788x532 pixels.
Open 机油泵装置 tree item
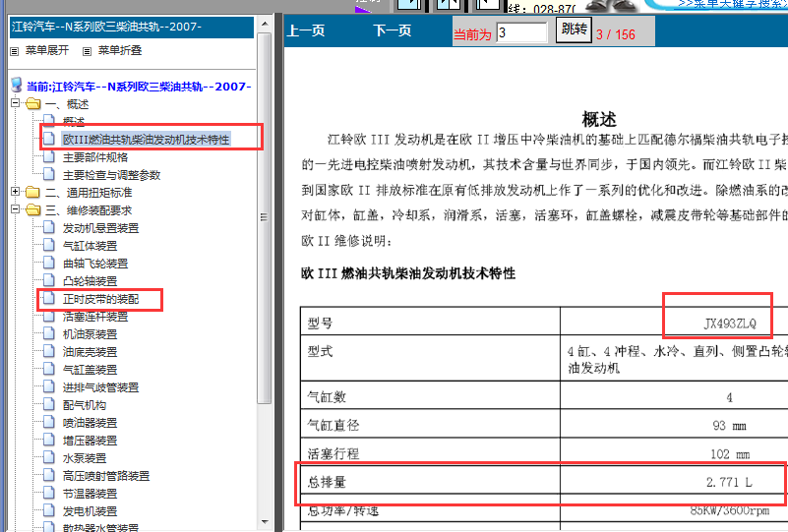pyautogui.click(x=90, y=334)
